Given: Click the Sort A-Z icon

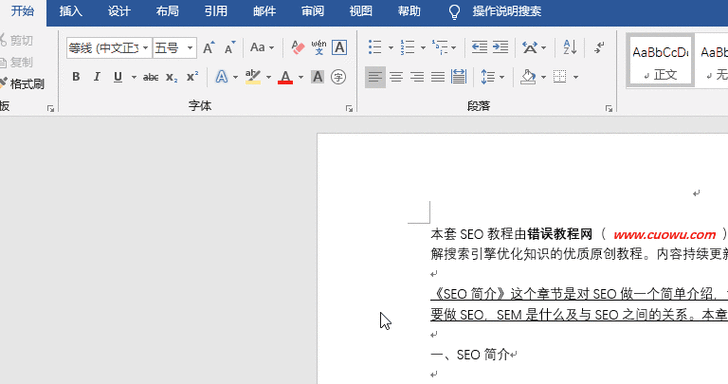Looking at the screenshot, I should 570,47.
